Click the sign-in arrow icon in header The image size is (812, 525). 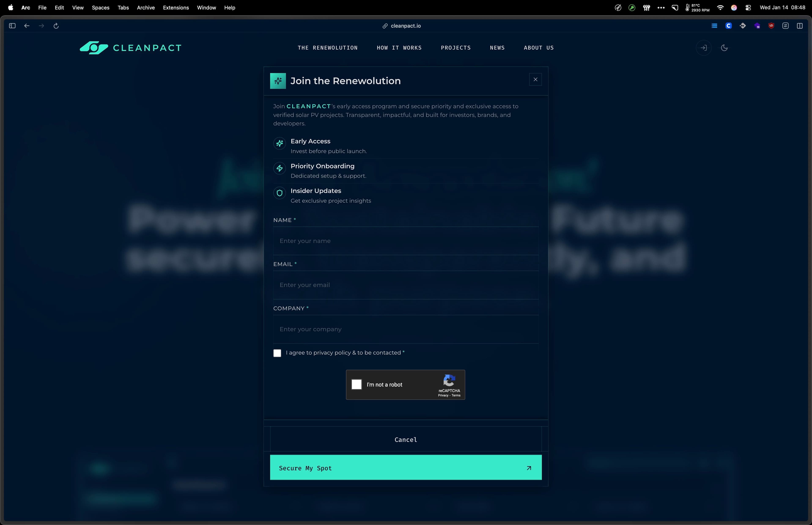703,48
